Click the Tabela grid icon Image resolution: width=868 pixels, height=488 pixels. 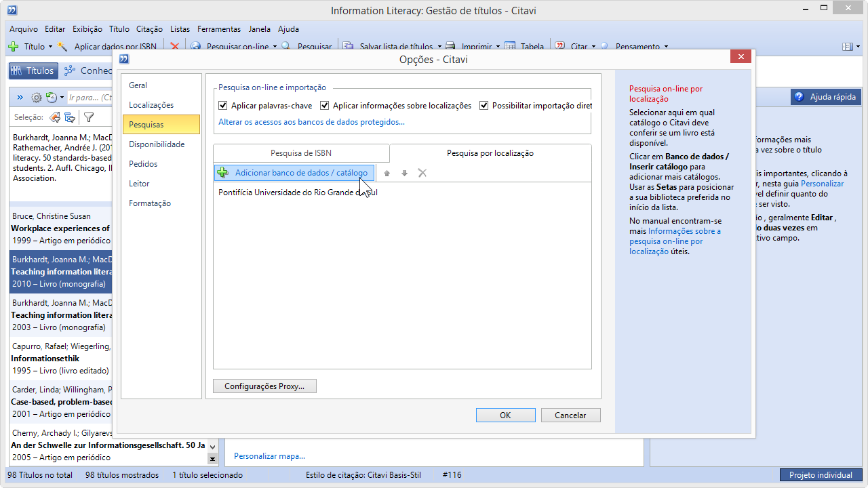click(511, 47)
